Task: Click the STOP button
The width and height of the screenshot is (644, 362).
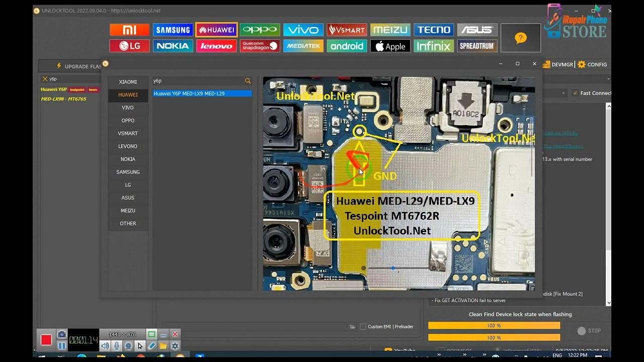Action: point(589,331)
